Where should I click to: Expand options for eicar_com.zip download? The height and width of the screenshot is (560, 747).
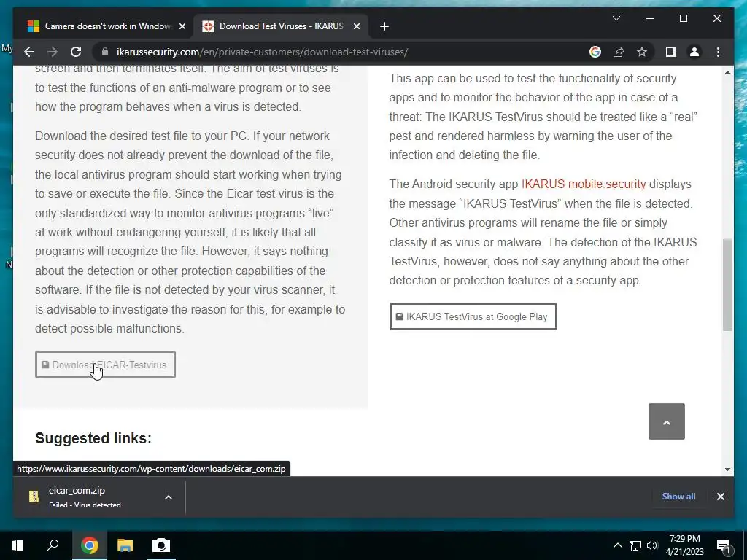pyautogui.click(x=169, y=497)
